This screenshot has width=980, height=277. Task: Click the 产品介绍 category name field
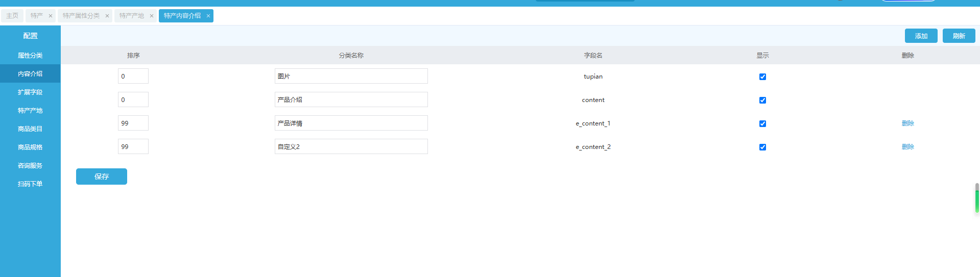tap(351, 99)
